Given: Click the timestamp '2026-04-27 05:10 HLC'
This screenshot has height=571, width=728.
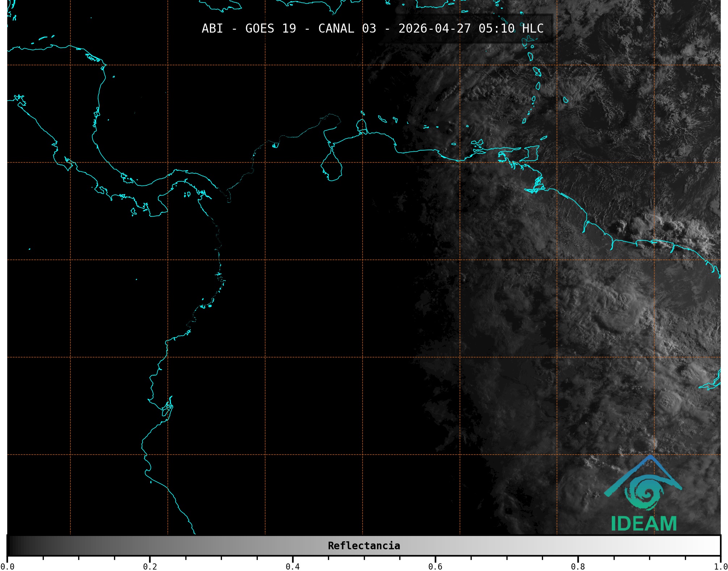Looking at the screenshot, I should pyautogui.click(x=471, y=29).
